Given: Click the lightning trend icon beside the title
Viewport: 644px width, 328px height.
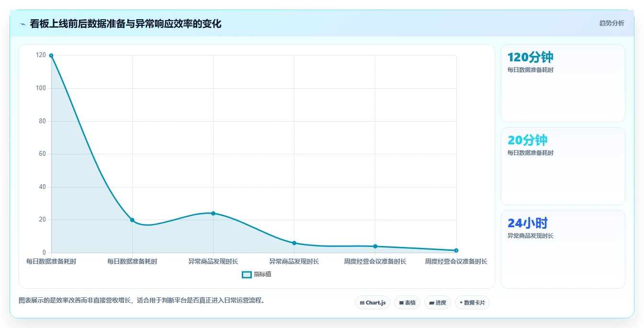Looking at the screenshot, I should point(23,24).
